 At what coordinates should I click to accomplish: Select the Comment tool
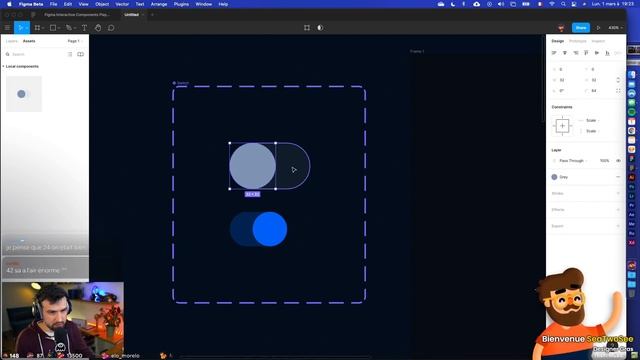pyautogui.click(x=111, y=28)
